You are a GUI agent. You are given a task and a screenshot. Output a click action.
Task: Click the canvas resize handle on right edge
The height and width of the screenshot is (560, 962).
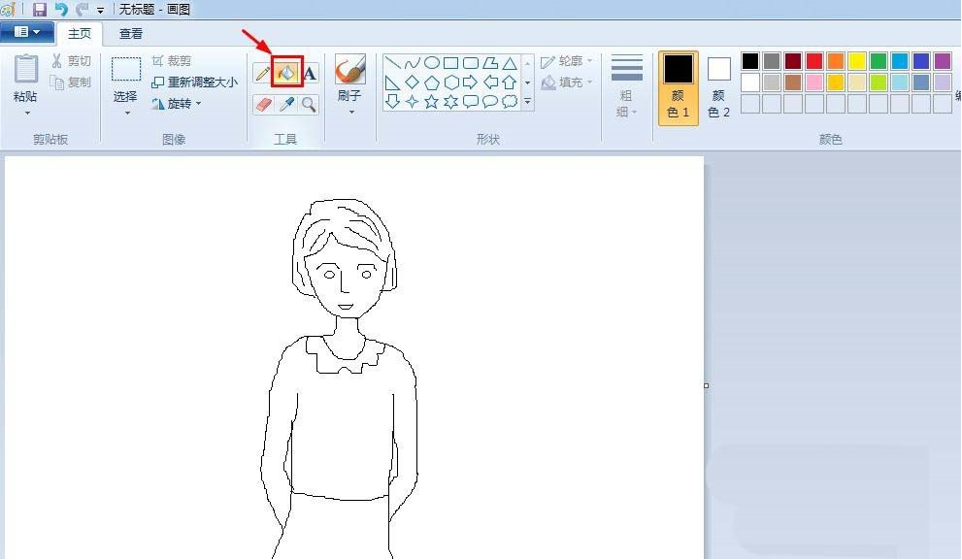tap(706, 384)
